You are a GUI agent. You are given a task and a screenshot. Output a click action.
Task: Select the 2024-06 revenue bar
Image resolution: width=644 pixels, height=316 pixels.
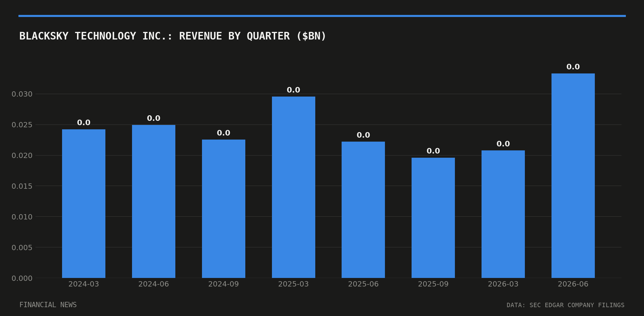154,201
